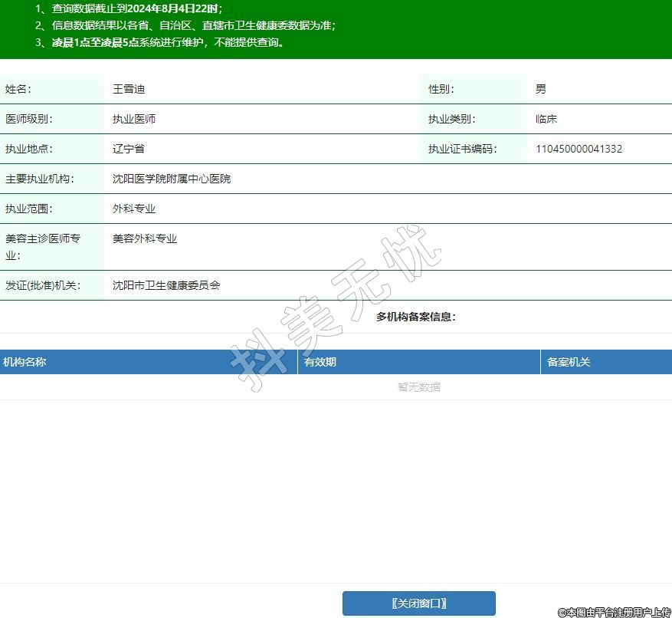
Task: Click the 沈阳市卫生健康委员会 issuing authority text
Action: pos(166,285)
